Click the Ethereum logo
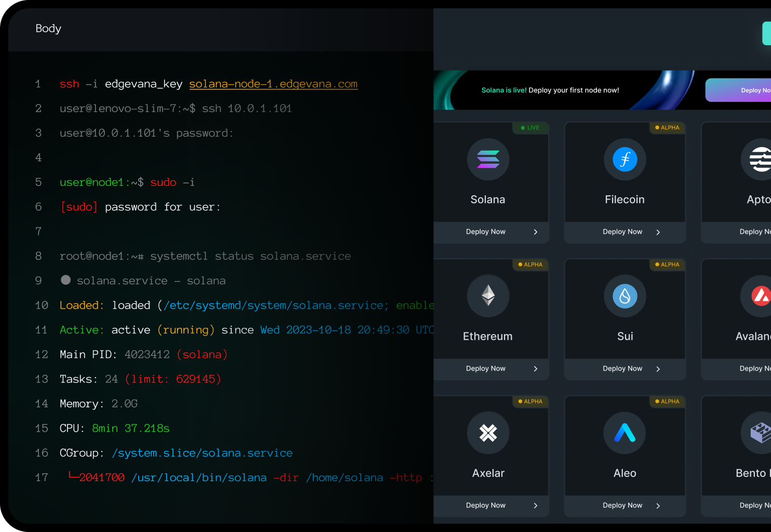 pos(488,296)
